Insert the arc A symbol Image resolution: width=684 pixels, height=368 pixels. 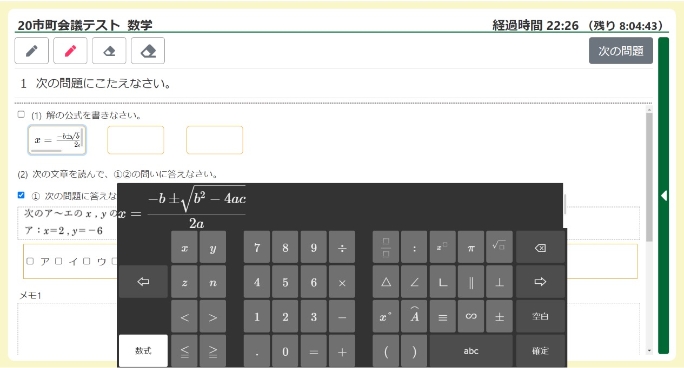[414, 317]
